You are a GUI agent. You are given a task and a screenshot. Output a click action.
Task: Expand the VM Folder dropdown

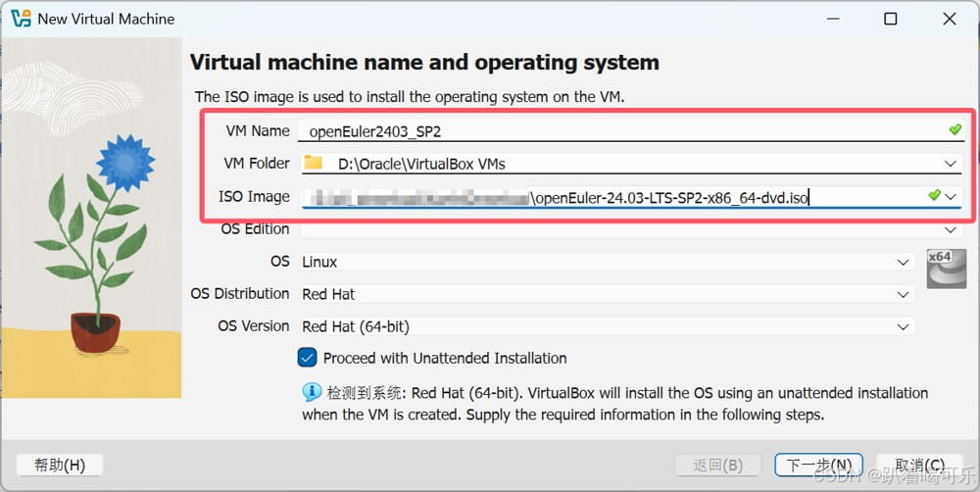pos(950,164)
